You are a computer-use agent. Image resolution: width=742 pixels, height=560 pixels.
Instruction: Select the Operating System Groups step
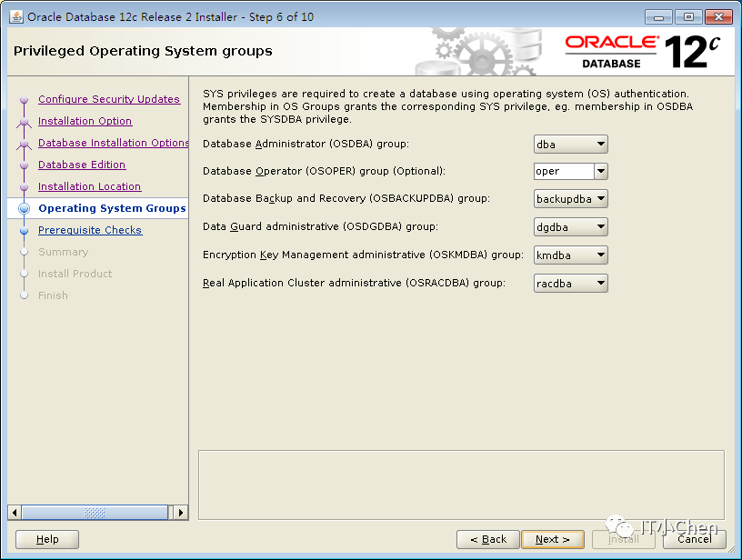pos(112,208)
